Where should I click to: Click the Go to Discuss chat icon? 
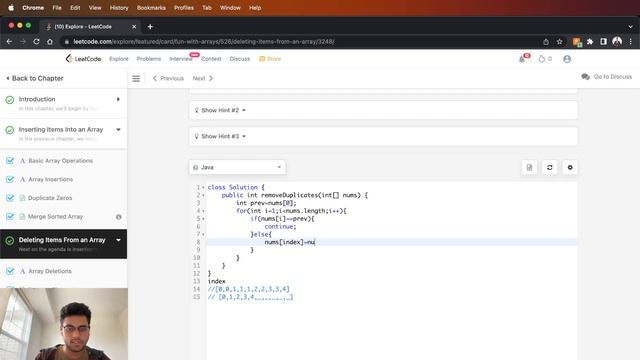pyautogui.click(x=585, y=77)
